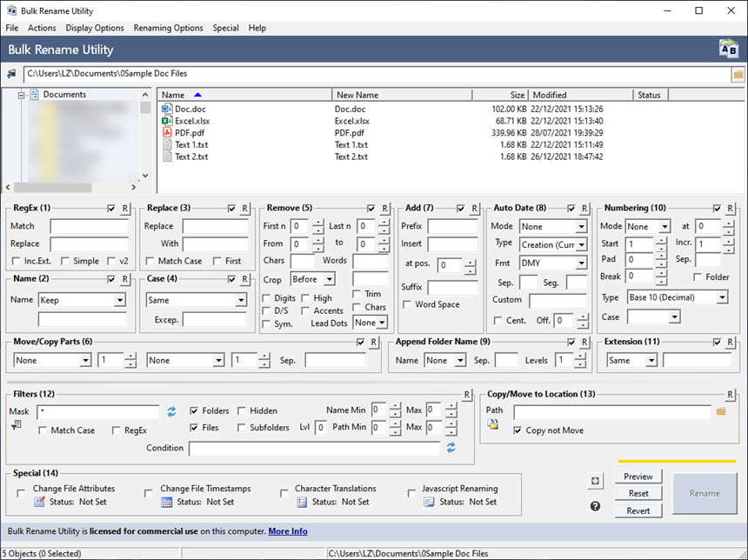Image resolution: width=748 pixels, height=560 pixels.
Task: Click the expand view square icon left of Preview
Action: 595,481
